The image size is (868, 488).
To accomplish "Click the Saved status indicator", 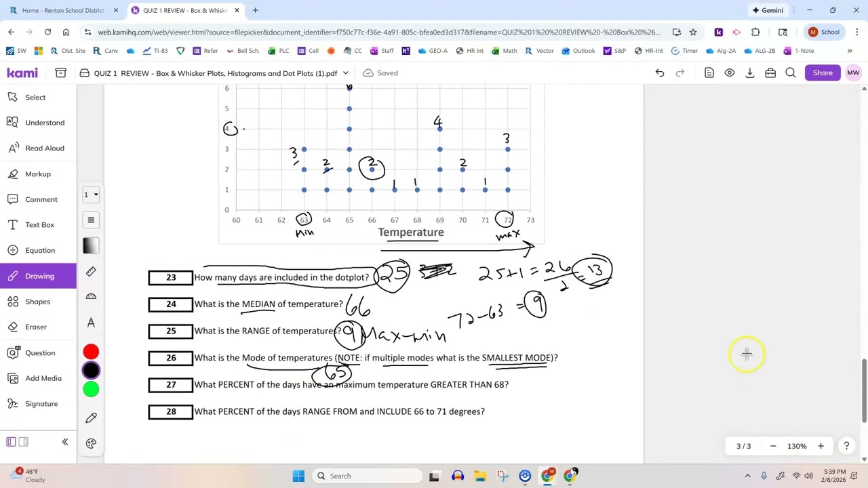I will point(380,73).
